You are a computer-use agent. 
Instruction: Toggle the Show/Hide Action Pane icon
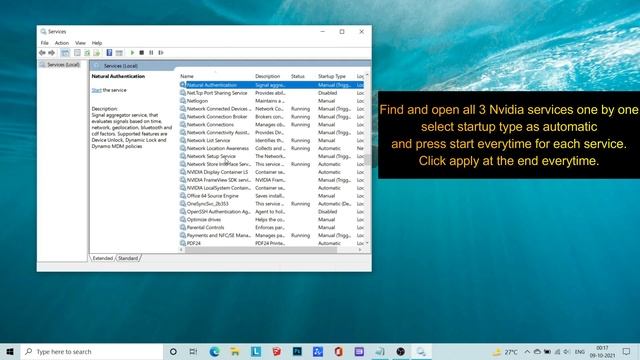119,53
